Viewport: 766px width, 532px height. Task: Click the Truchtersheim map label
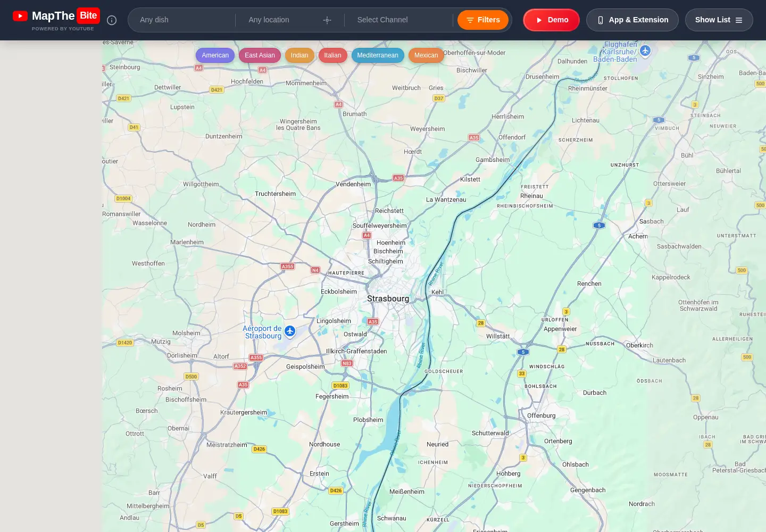(x=275, y=194)
